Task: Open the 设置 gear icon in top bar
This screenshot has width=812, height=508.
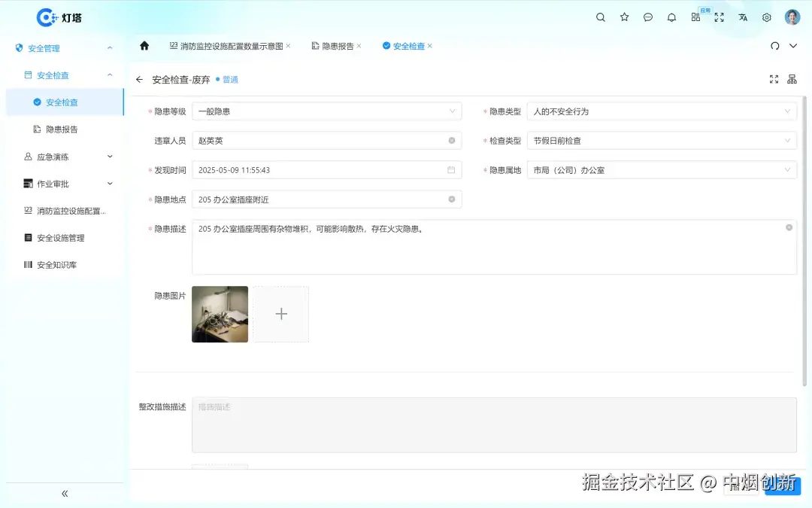Action: [767, 17]
